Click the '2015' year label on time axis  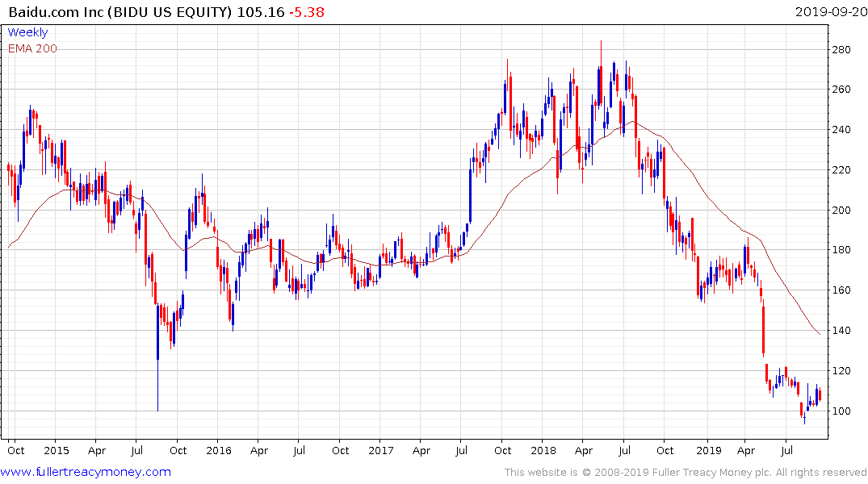pos(57,450)
